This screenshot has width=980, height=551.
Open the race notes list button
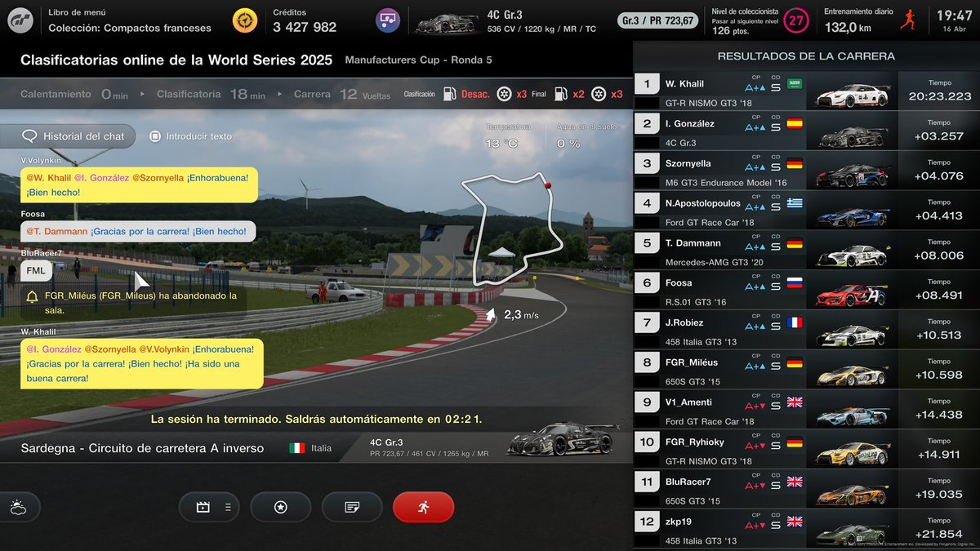(x=352, y=507)
